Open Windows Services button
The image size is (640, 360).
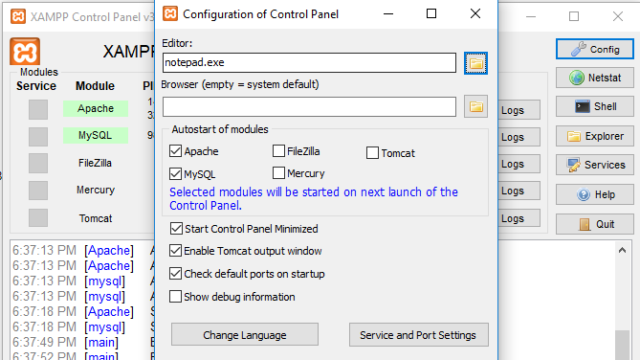[x=595, y=165]
